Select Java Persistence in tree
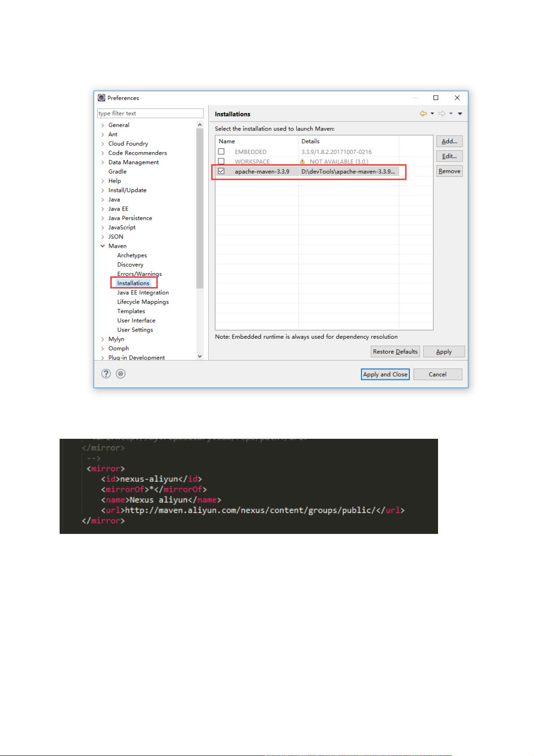Screen dimensions: 534x756 (x=130, y=218)
